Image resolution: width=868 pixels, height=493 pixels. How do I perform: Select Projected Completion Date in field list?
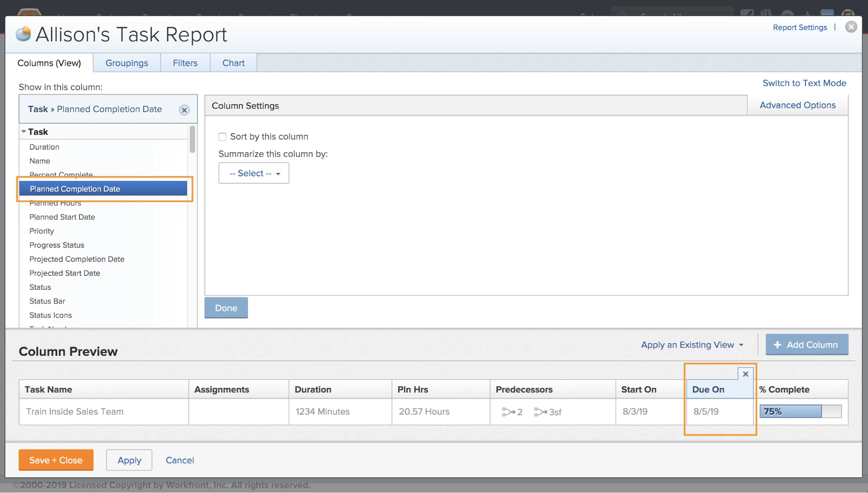[x=77, y=259]
